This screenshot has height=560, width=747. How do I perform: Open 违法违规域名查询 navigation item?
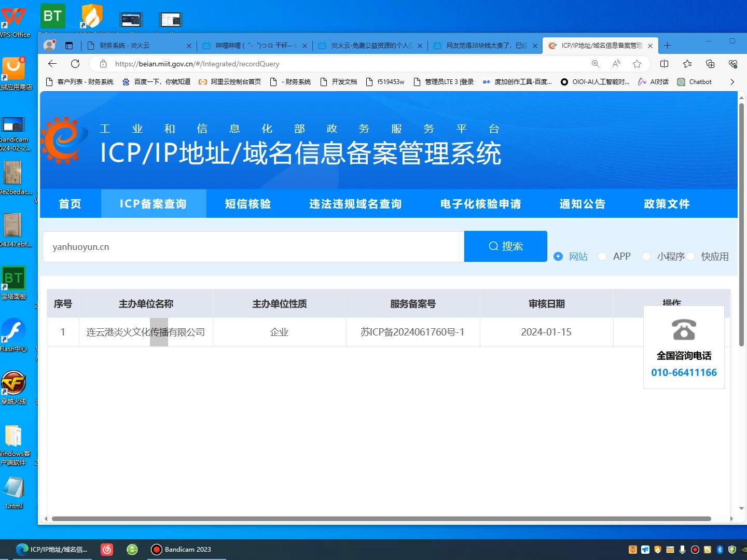pyautogui.click(x=355, y=204)
